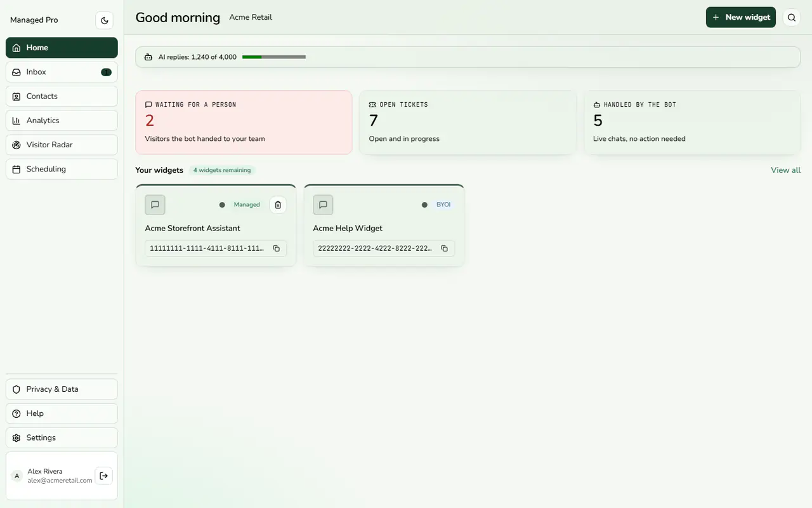
Task: Delete the Acme Storefront Assistant widget
Action: pyautogui.click(x=278, y=204)
